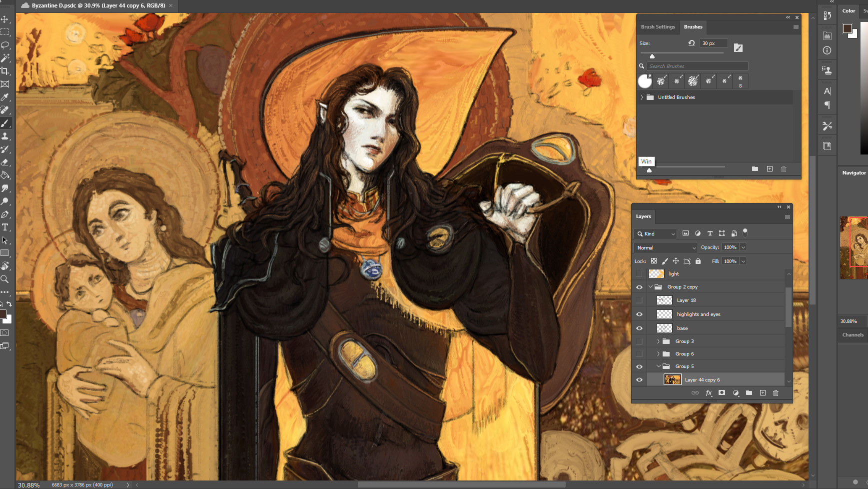
Task: Hide Group 2 copy
Action: pos(639,287)
